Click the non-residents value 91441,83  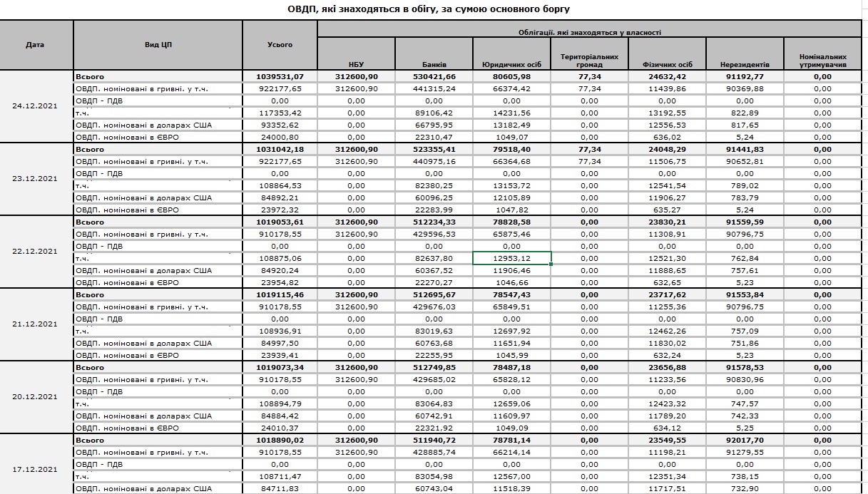[x=744, y=150]
